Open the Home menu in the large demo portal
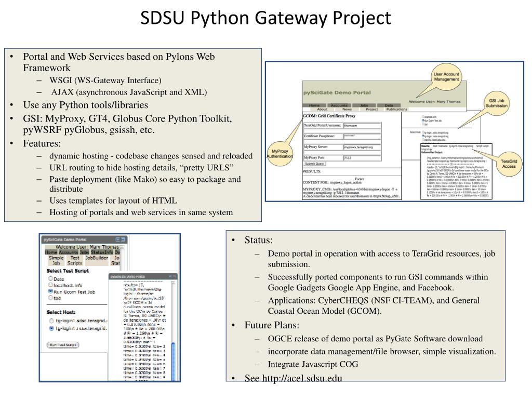532x399 pixels. tap(314, 105)
